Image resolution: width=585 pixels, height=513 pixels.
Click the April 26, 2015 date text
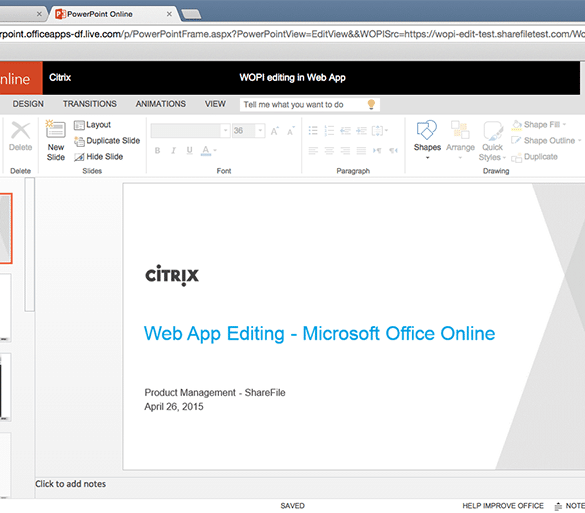click(x=174, y=406)
